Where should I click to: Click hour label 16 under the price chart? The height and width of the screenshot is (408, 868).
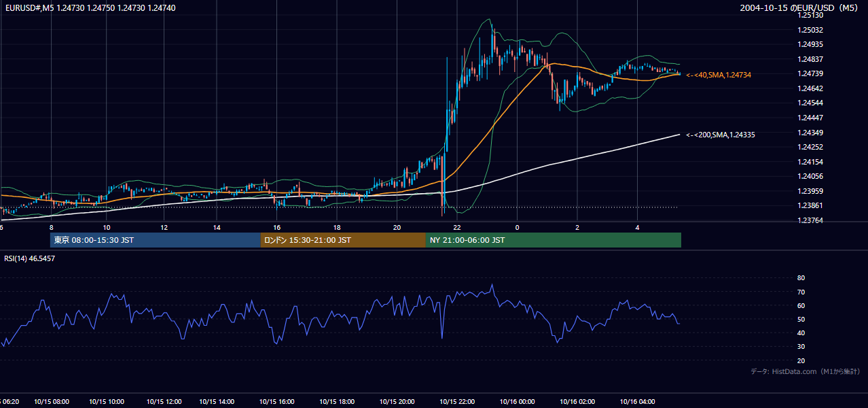pos(277,227)
